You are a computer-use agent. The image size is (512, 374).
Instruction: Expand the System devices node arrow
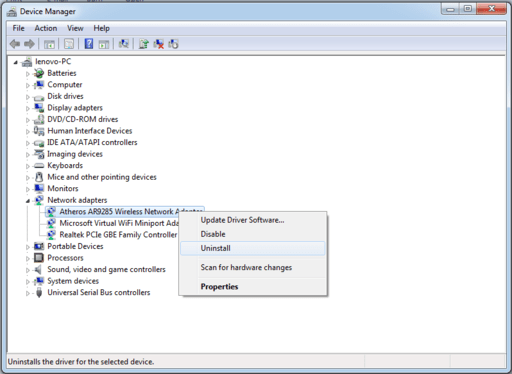coord(28,282)
